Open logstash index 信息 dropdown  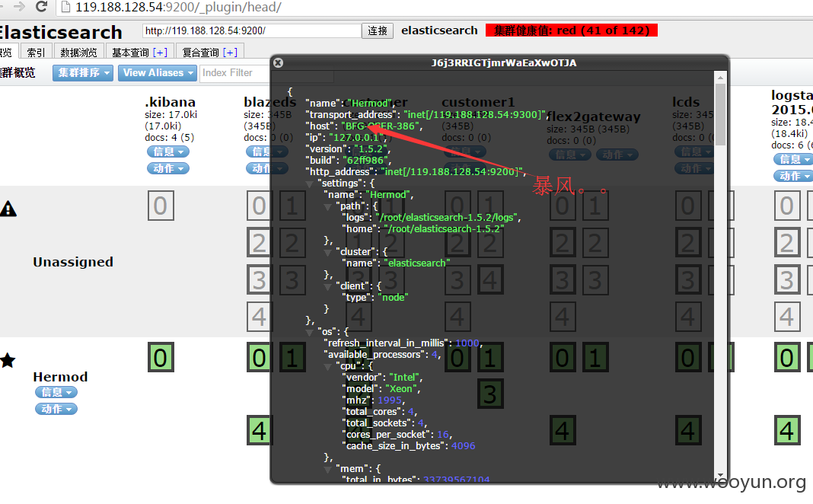tap(792, 159)
